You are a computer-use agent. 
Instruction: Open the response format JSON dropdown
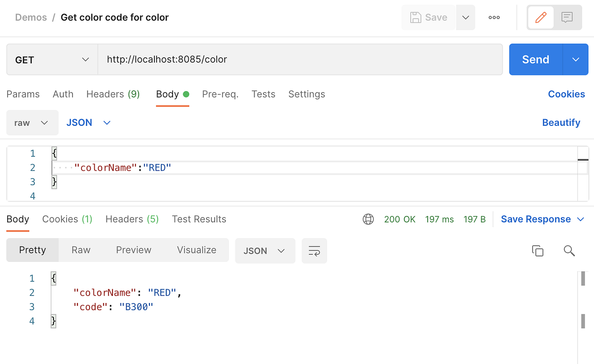[265, 250]
